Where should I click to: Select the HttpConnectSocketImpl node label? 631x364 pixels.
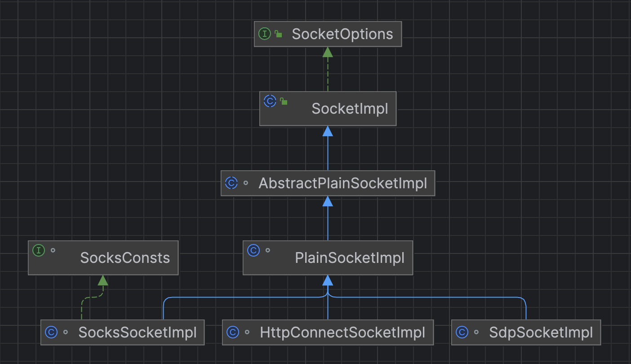[342, 333]
